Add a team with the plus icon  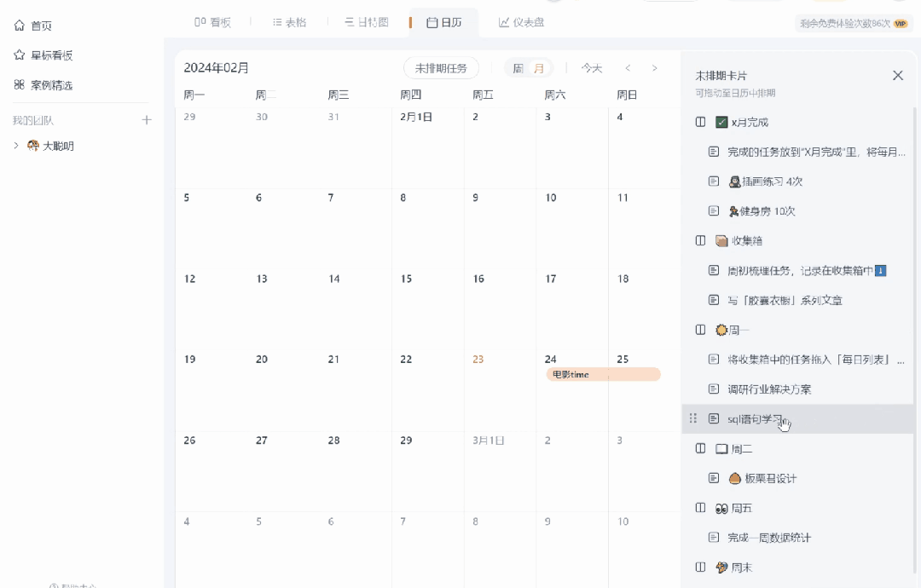coord(147,120)
